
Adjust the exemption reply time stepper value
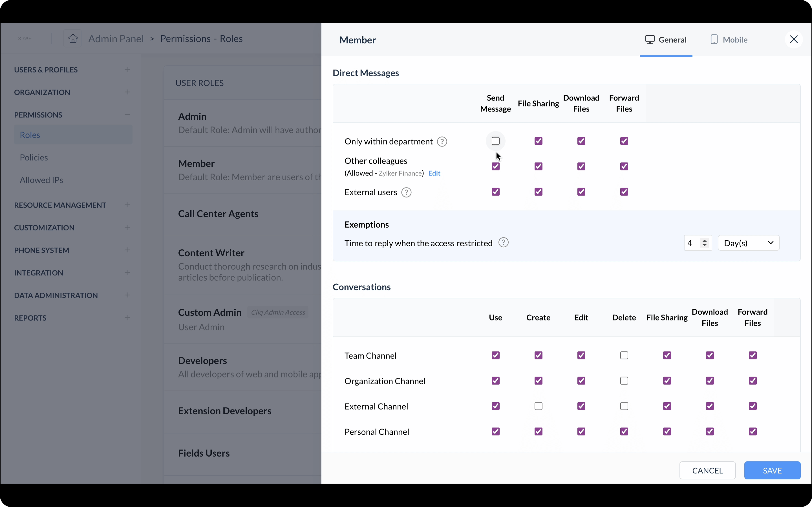(x=704, y=243)
